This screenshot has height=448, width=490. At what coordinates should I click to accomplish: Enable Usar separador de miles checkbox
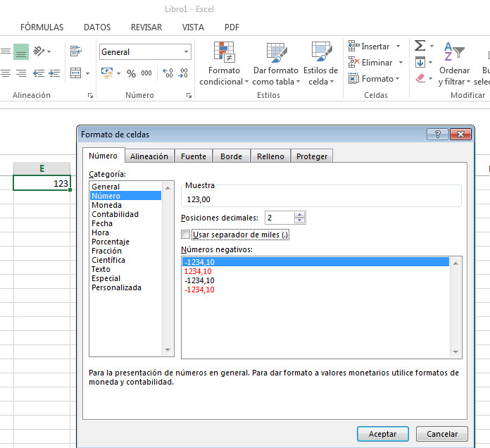pos(186,234)
